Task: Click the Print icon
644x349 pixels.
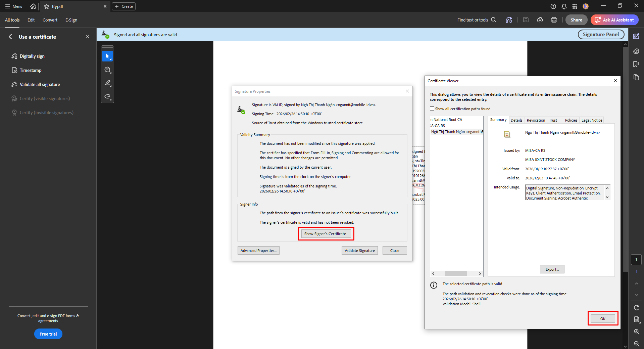Action: pyautogui.click(x=554, y=20)
